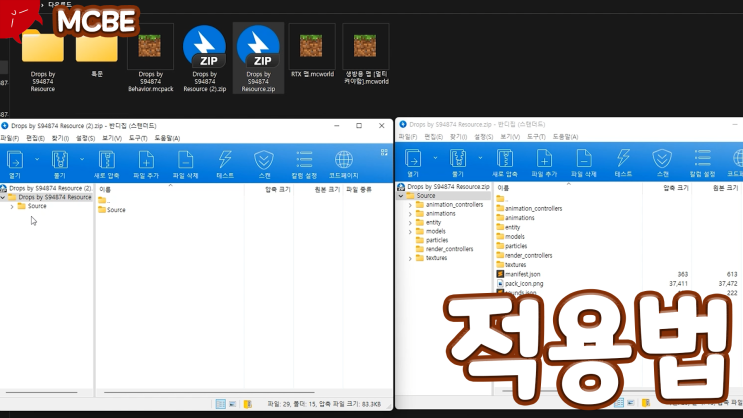743x418 pixels.
Task: Select Drops by S94874 Resource (2).zip file in Explorer
Action: [204, 58]
